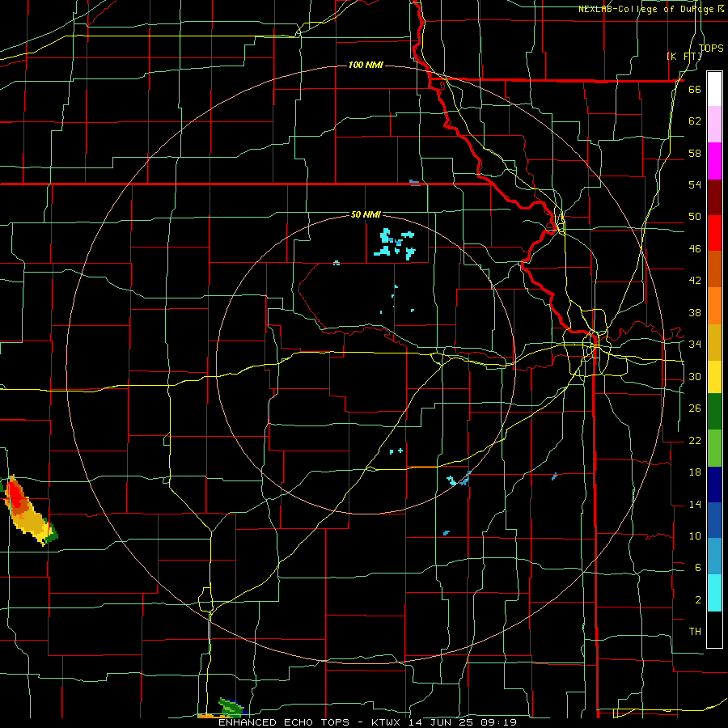This screenshot has width=728, height=728.
Task: Click the '66' legend value
Action: point(695,89)
